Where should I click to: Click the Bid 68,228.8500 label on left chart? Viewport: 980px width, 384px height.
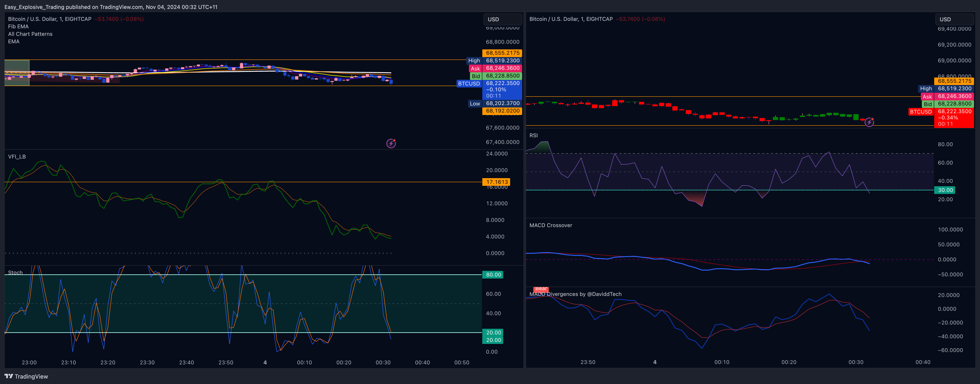click(496, 76)
